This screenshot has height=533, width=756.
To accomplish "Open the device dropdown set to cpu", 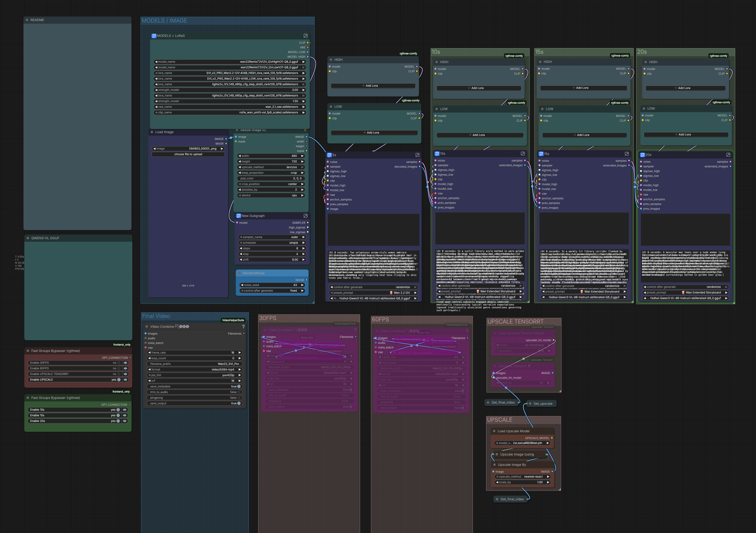I will 271,195.
